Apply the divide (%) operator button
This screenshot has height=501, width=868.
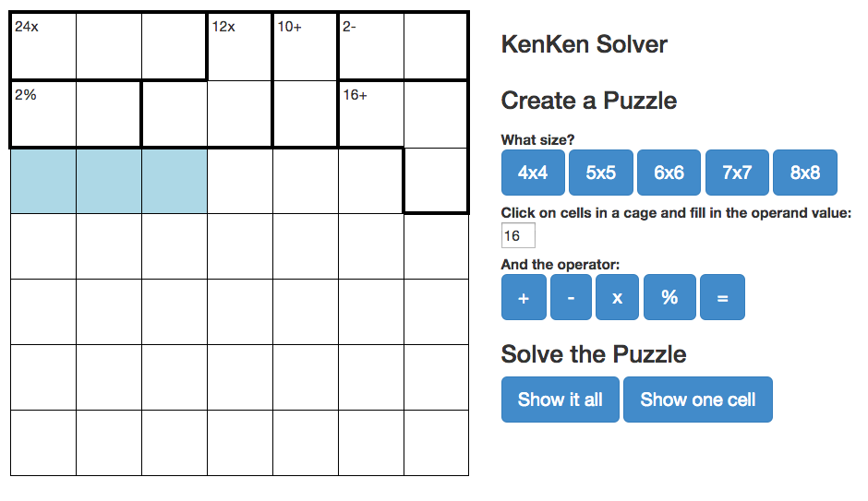click(669, 297)
